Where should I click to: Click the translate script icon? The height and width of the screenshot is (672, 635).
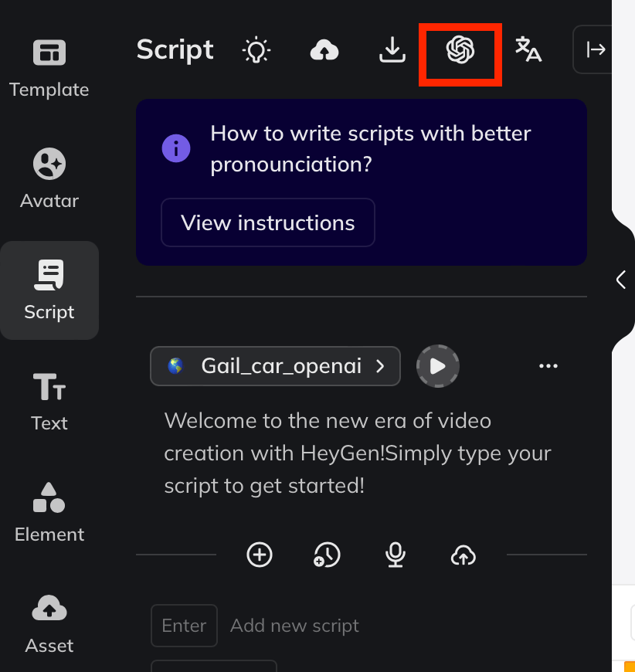528,50
